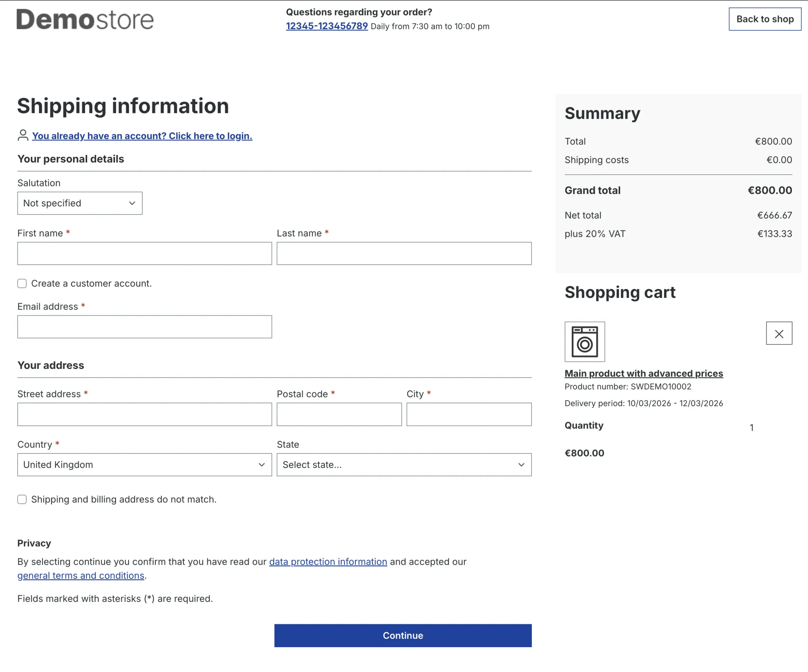
Task: Open the login link for existing accounts
Action: [x=142, y=136]
